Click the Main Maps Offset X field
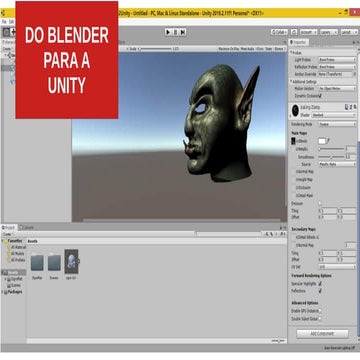 [328, 217]
